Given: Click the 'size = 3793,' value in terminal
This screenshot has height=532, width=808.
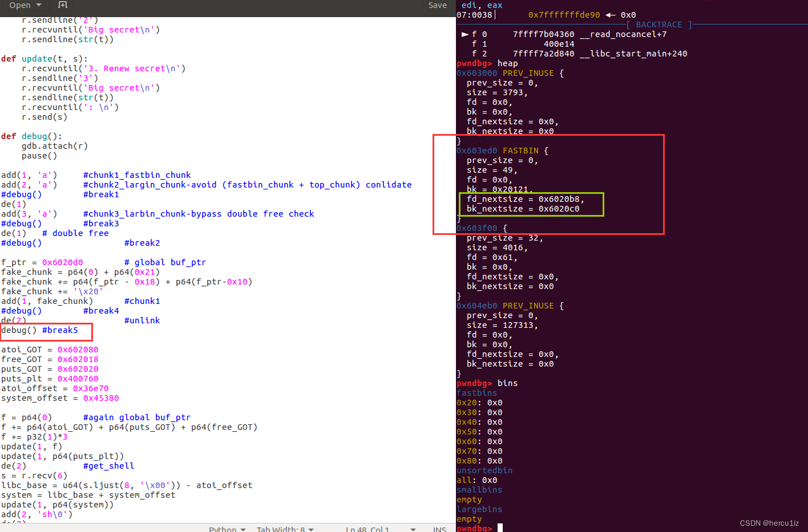Looking at the screenshot, I should click(x=498, y=92).
